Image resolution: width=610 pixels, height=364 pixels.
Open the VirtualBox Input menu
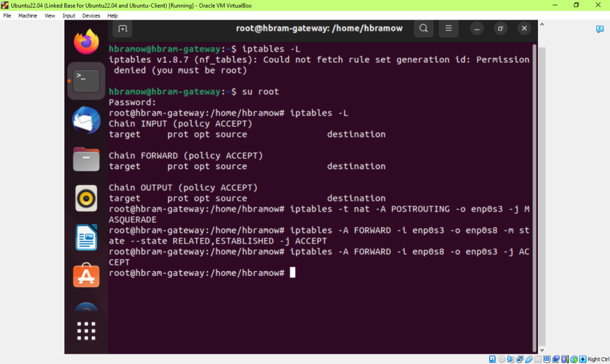[x=69, y=15]
